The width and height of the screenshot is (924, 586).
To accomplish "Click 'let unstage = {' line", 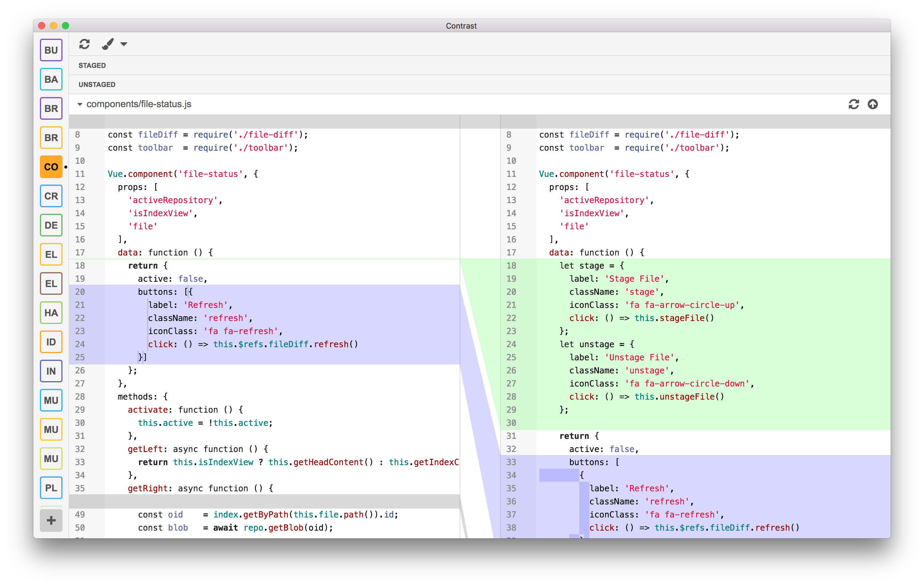I will coord(597,344).
